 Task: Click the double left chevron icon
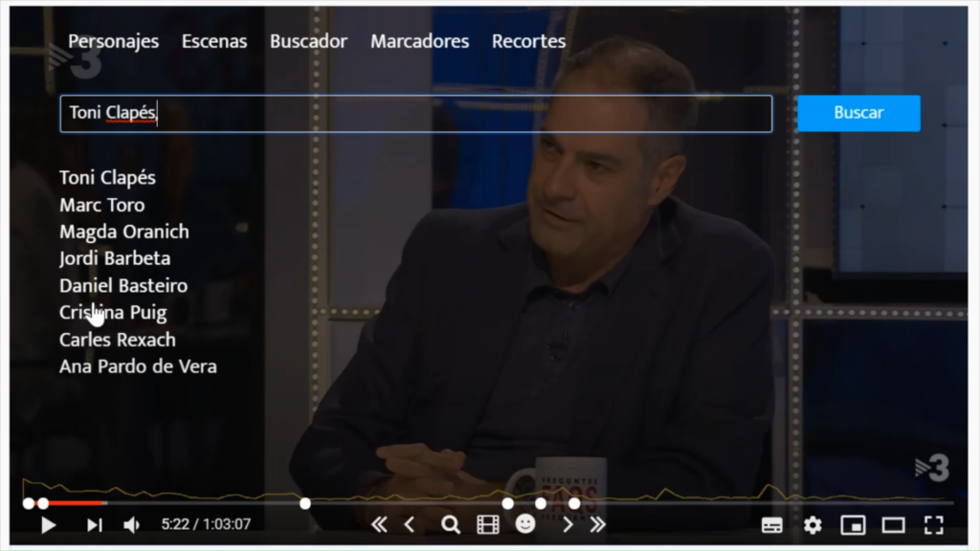tap(379, 524)
